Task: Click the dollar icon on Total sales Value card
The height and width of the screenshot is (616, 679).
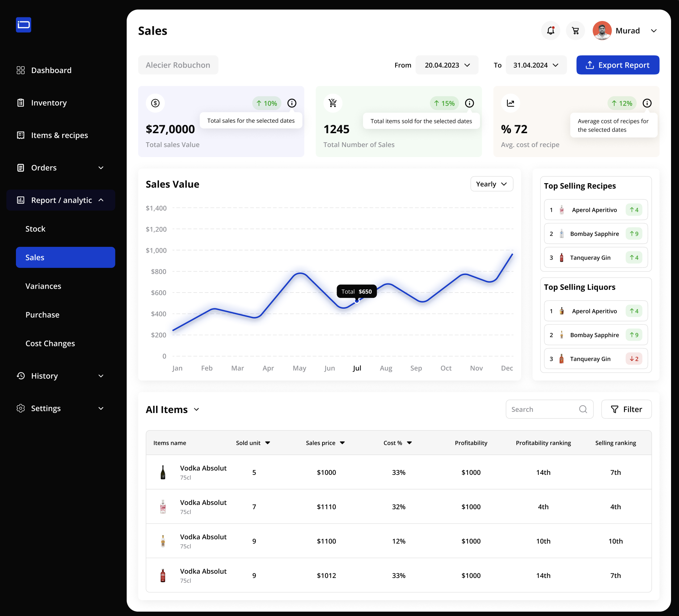Action: 155,103
